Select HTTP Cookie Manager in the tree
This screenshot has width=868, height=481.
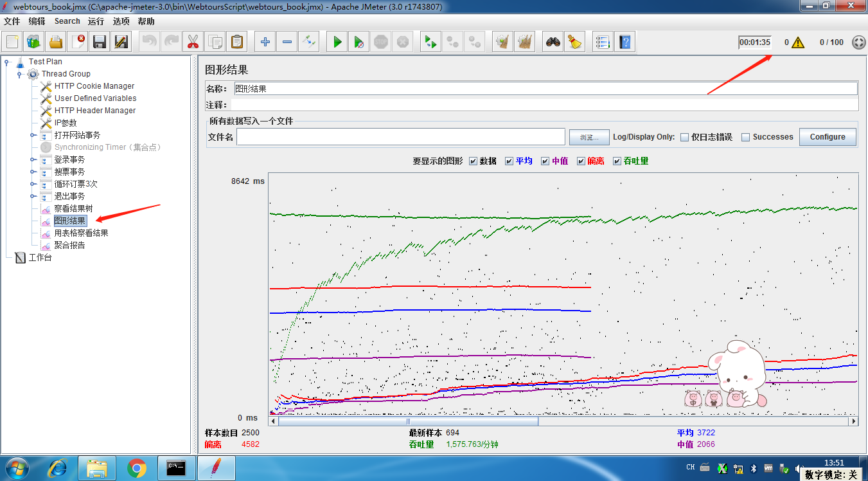click(94, 86)
